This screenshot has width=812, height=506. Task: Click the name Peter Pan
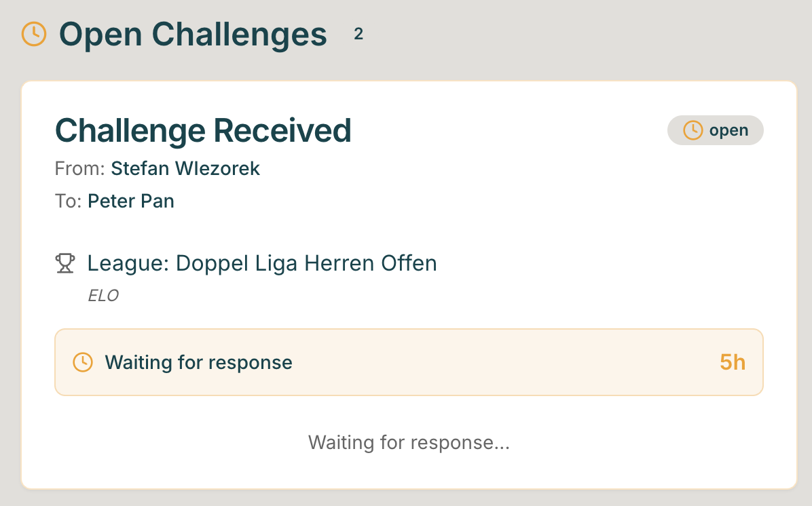131,201
